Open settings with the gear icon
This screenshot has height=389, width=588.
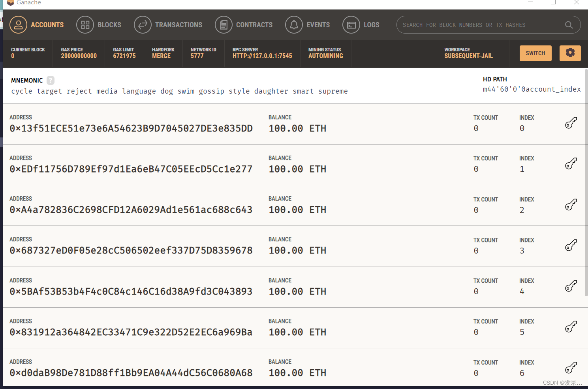[x=570, y=53]
